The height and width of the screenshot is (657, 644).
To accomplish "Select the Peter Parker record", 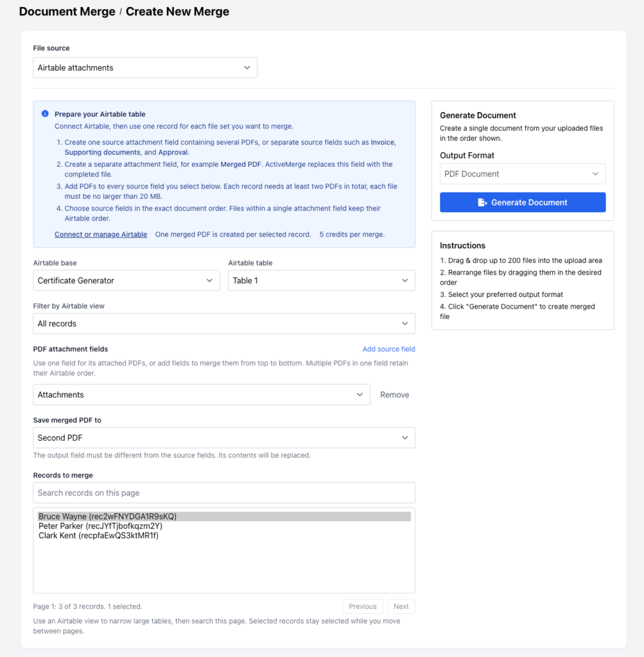I will coord(224,526).
